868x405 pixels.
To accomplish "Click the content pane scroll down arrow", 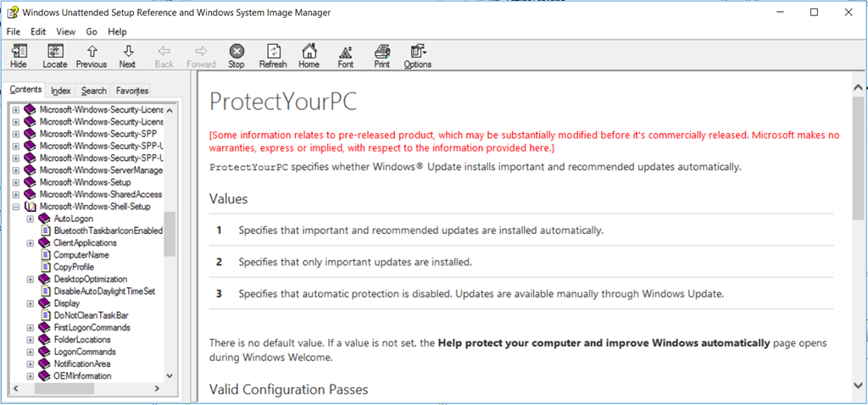I will point(859,386).
